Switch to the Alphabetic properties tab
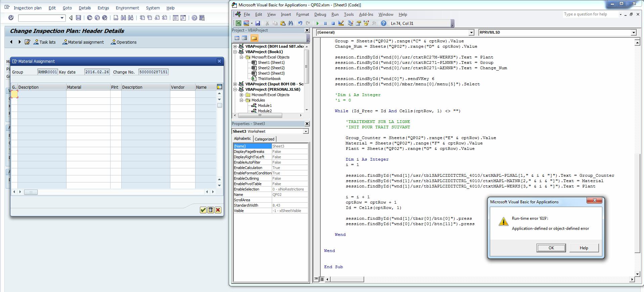644x292 pixels. point(242,139)
